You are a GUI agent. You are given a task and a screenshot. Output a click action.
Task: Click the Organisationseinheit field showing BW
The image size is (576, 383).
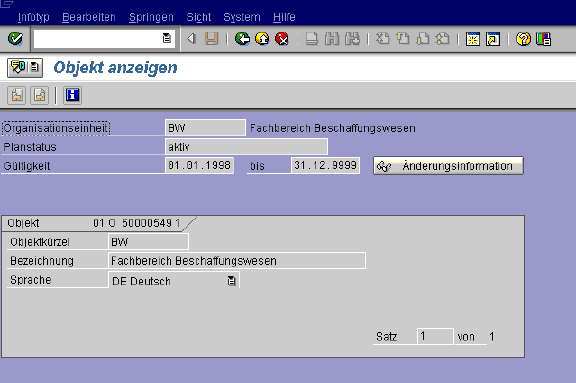click(205, 128)
